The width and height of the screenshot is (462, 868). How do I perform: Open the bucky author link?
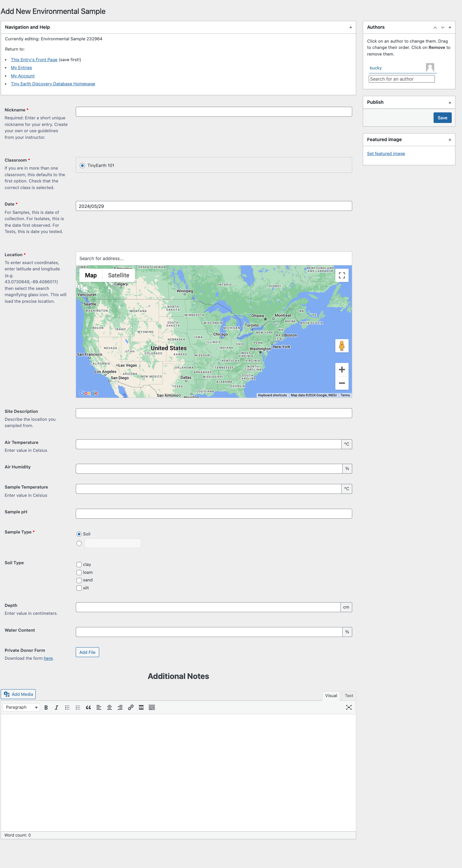click(375, 68)
